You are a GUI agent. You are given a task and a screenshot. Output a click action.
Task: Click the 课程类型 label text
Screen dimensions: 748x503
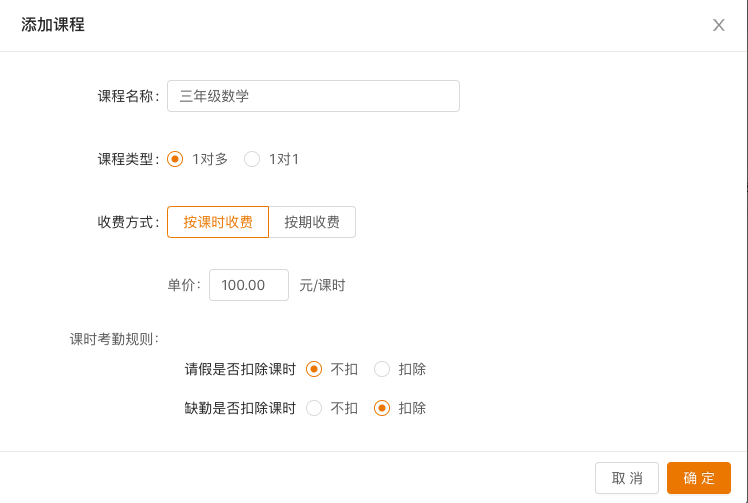coord(126,159)
